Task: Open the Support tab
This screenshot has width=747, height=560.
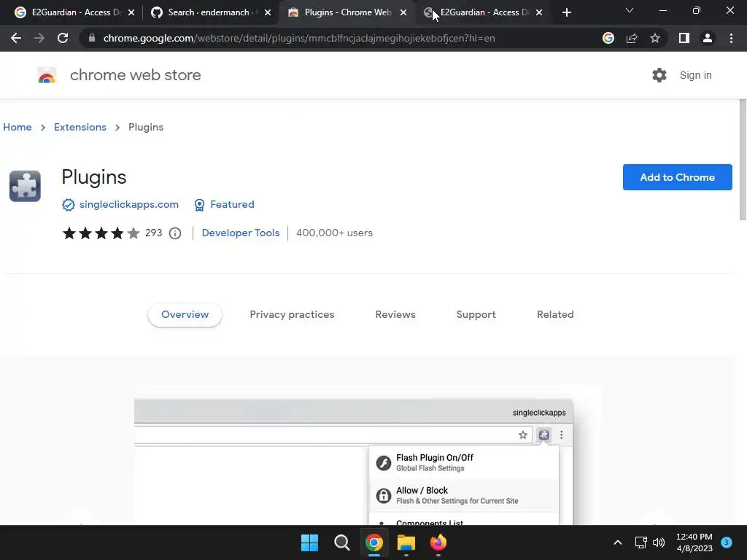Action: click(x=476, y=315)
